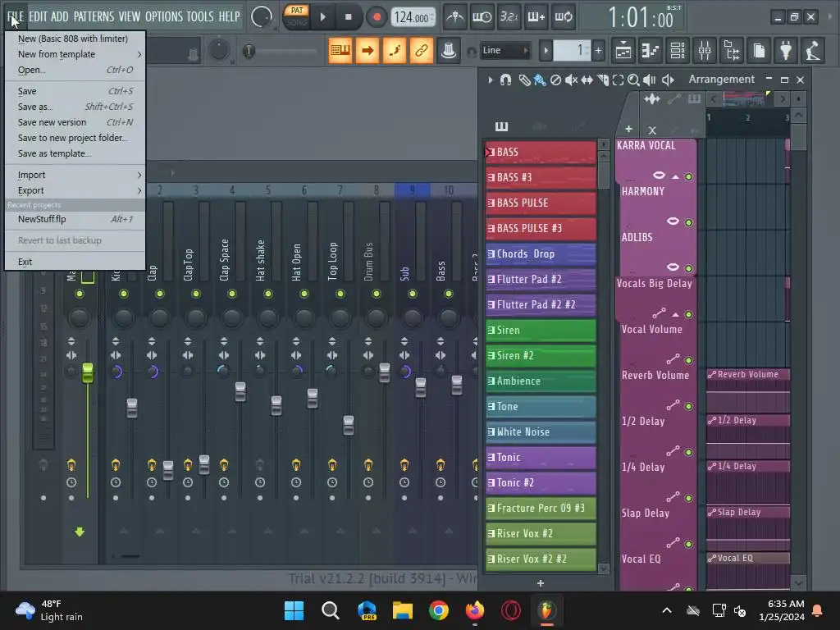Stop playback with the stop button
840x630 pixels.
(348, 17)
